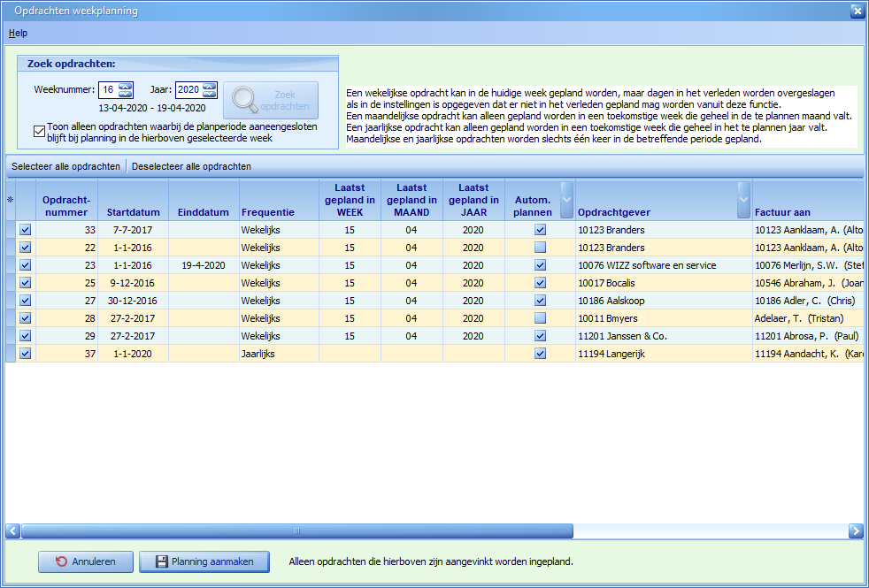Click Einddatum cell 19-4-2020
Viewport: 869px width, 588px height.
(x=204, y=265)
